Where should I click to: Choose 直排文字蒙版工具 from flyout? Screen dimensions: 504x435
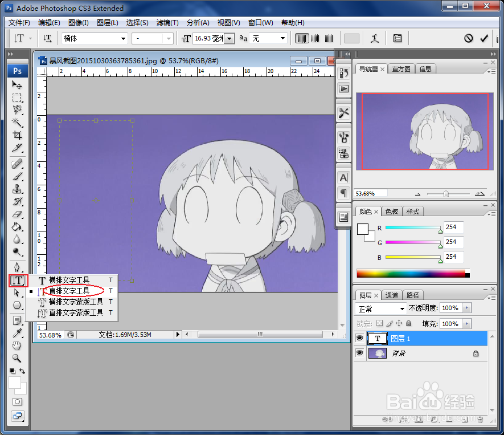(72, 312)
